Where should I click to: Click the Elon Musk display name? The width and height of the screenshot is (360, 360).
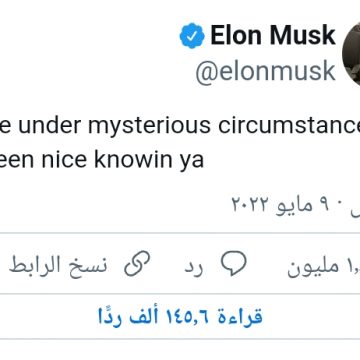click(273, 35)
